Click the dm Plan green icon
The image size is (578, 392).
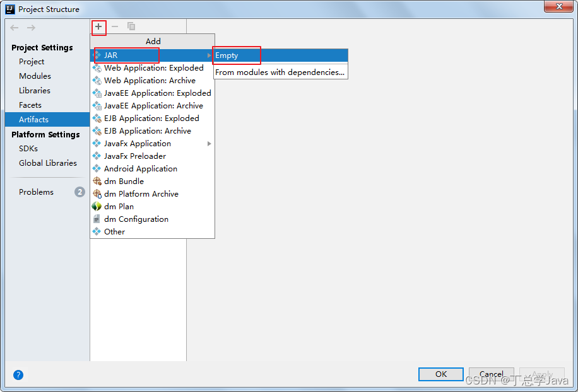point(97,206)
